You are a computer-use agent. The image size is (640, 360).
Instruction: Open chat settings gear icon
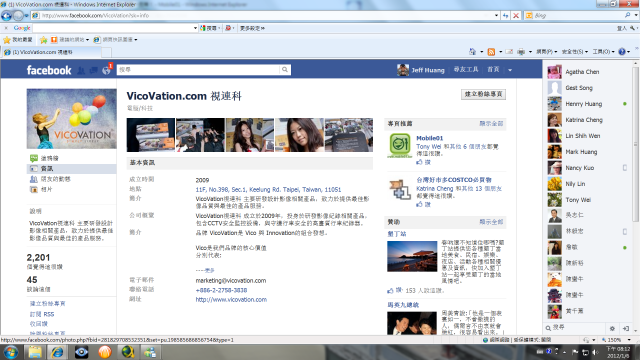(612, 328)
